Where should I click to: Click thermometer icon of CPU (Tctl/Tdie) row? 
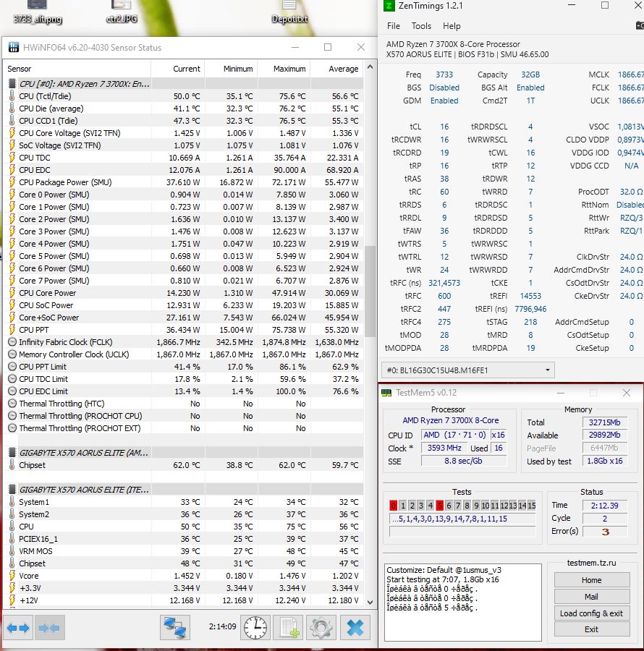click(12, 96)
